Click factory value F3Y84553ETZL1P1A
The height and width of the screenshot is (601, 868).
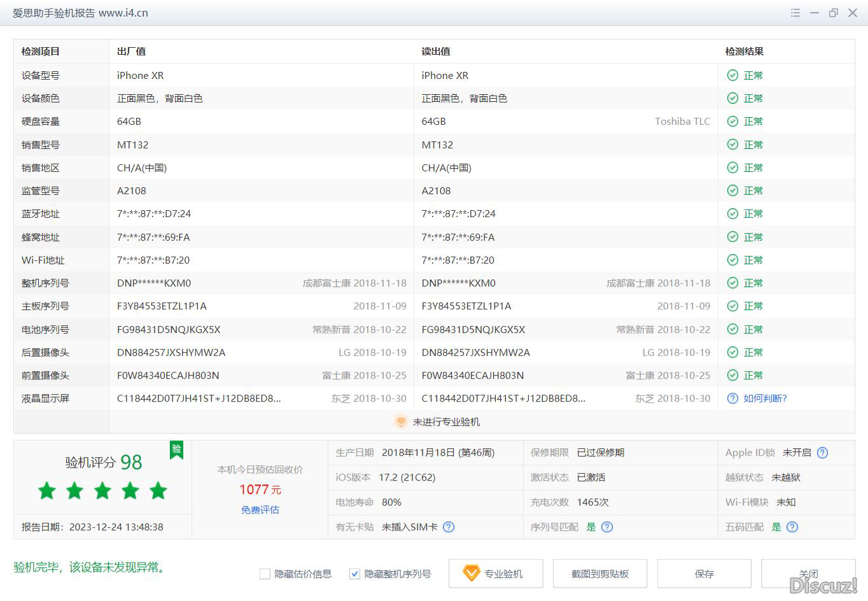pos(162,306)
